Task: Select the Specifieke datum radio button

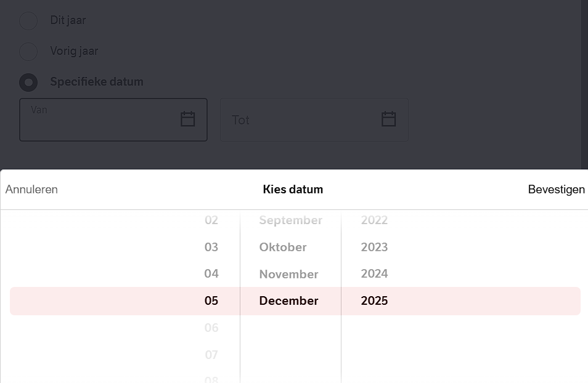Action: 28,82
